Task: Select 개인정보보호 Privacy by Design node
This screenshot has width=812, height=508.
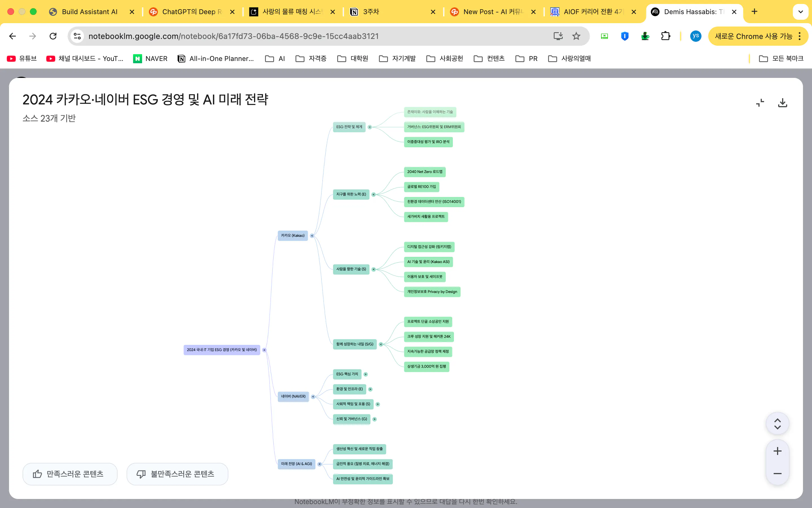Action: point(432,292)
